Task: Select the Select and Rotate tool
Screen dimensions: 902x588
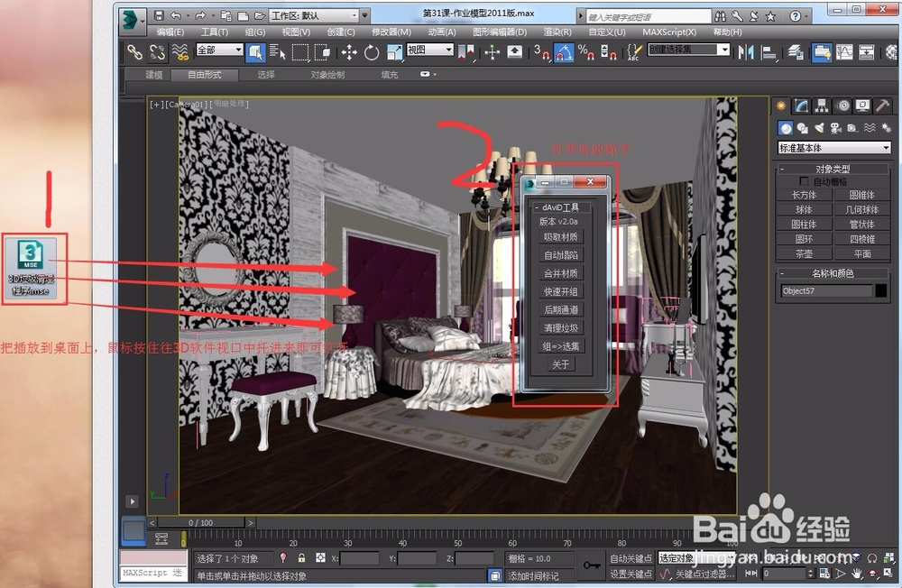Action: 372,52
